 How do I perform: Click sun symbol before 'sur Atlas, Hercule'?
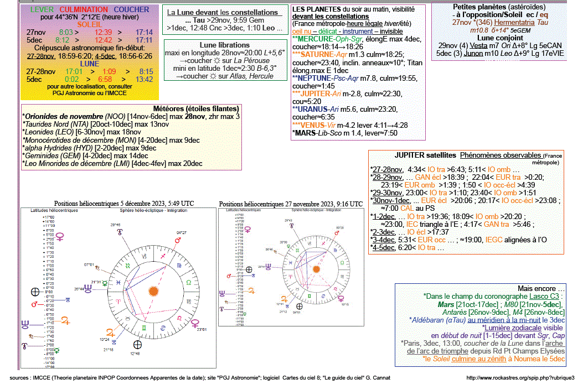(x=213, y=76)
